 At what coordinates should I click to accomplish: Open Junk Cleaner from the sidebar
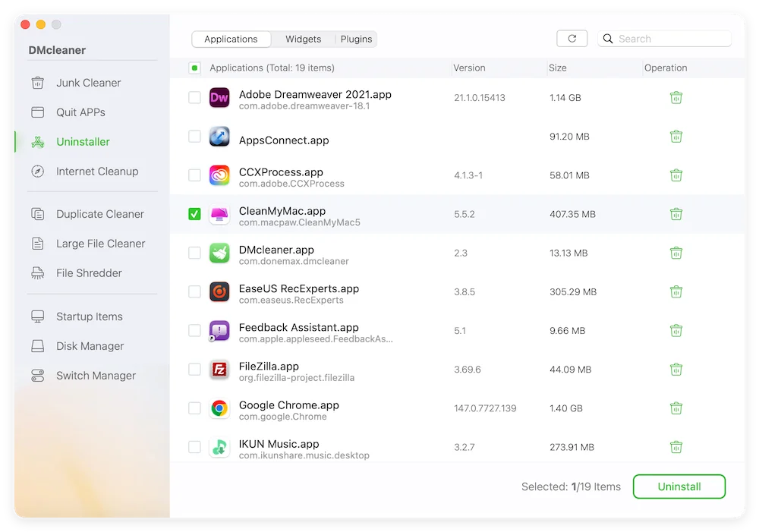88,83
